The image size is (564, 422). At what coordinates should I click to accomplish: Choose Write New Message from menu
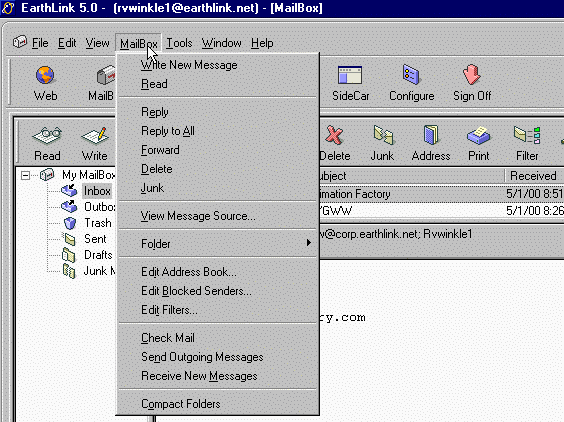coord(218,65)
